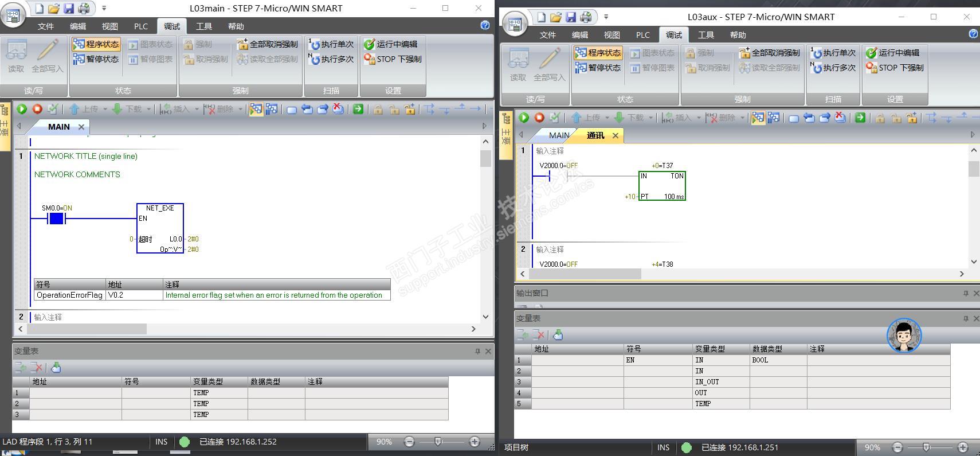Click horizontal scrollbar thumb in L03main editor
The width and height of the screenshot is (980, 456).
tap(86, 329)
